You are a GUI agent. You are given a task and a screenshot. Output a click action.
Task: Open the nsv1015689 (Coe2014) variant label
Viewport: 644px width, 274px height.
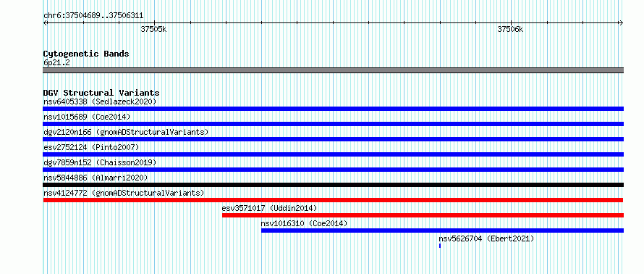pyautogui.click(x=87, y=117)
